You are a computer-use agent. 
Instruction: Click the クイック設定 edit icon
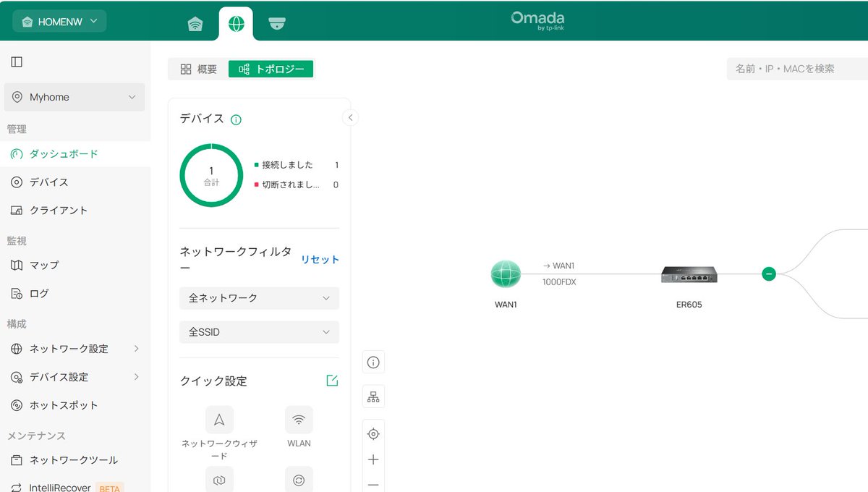[x=332, y=381]
